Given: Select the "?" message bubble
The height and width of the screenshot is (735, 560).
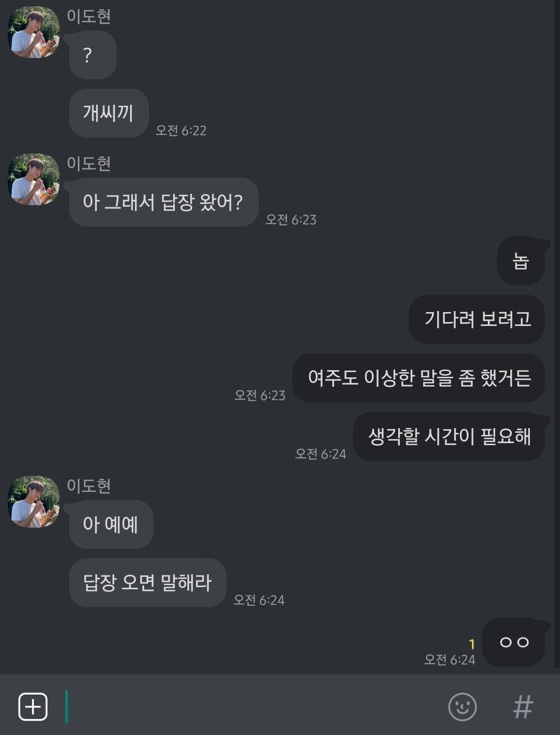Looking at the screenshot, I should point(92,55).
